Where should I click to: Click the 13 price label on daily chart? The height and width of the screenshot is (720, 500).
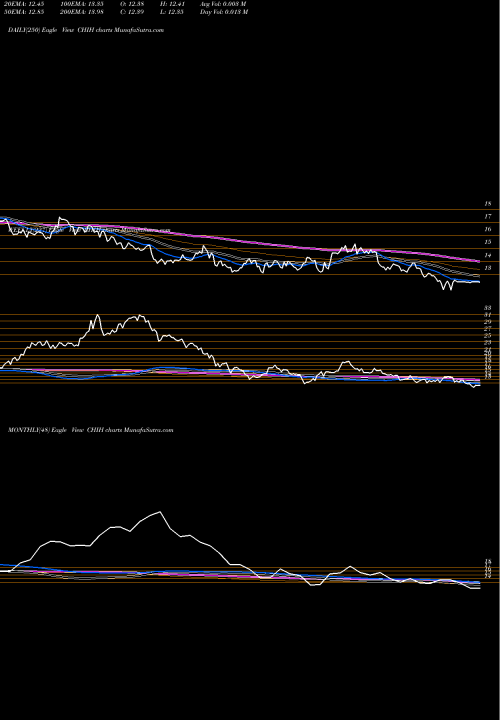point(488,268)
